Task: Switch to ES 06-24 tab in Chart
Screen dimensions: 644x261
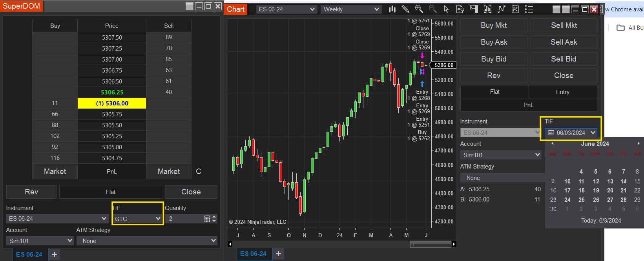Action: (253, 254)
